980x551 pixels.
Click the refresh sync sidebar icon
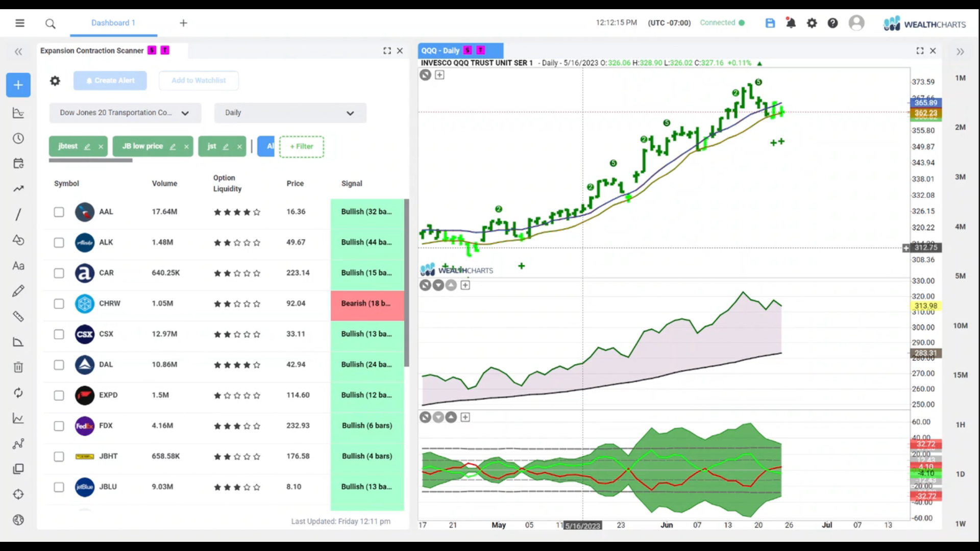[18, 393]
